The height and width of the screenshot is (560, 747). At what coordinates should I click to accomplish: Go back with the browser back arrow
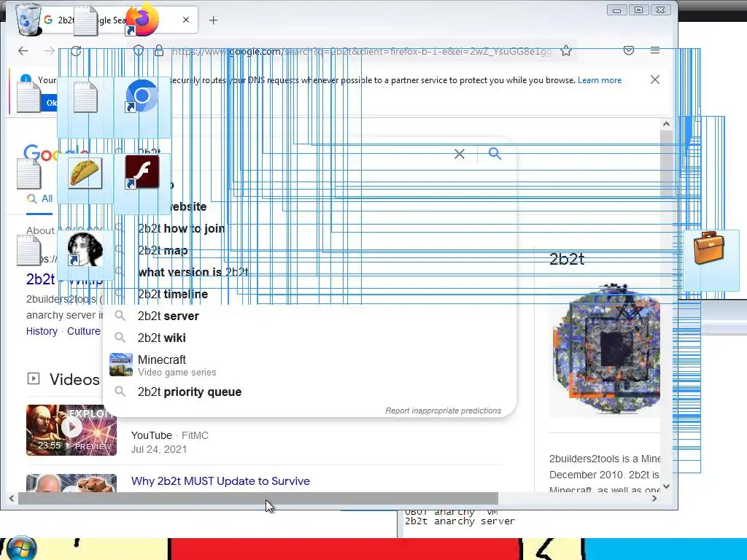(23, 50)
